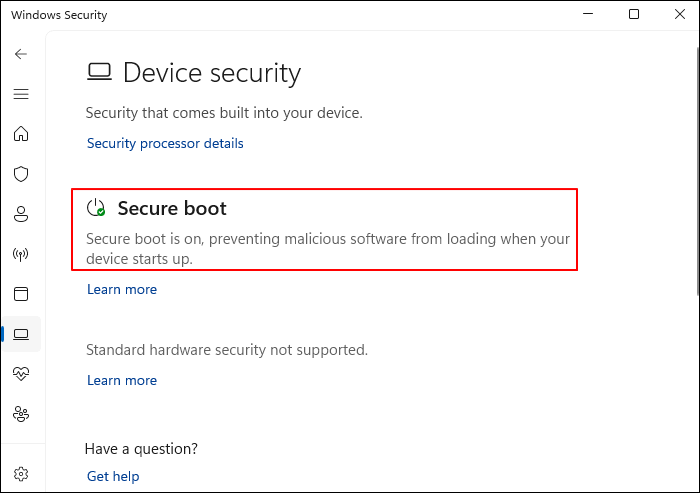Open App & browser control icon

(x=21, y=294)
